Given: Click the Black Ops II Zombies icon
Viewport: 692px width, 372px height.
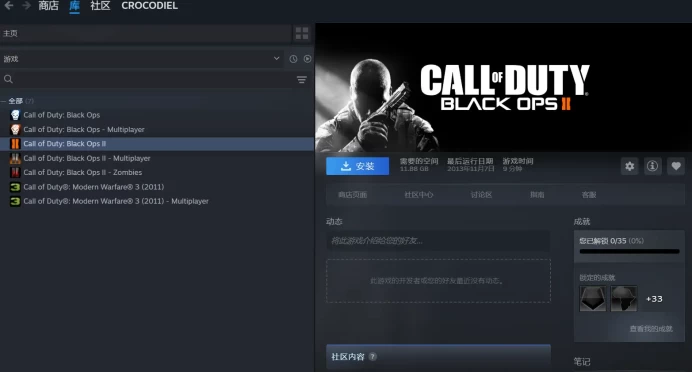Looking at the screenshot, I should click(x=15, y=172).
